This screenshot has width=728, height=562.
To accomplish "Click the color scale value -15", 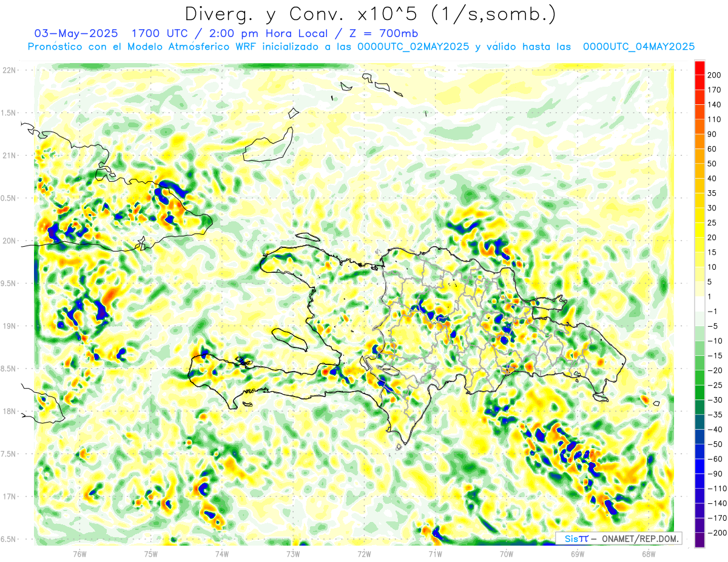I will point(715,355).
